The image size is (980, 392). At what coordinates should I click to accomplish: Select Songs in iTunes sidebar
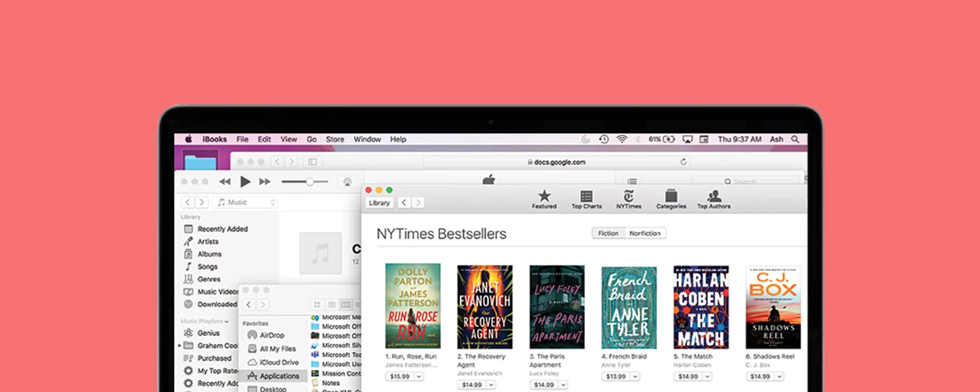pos(208,267)
